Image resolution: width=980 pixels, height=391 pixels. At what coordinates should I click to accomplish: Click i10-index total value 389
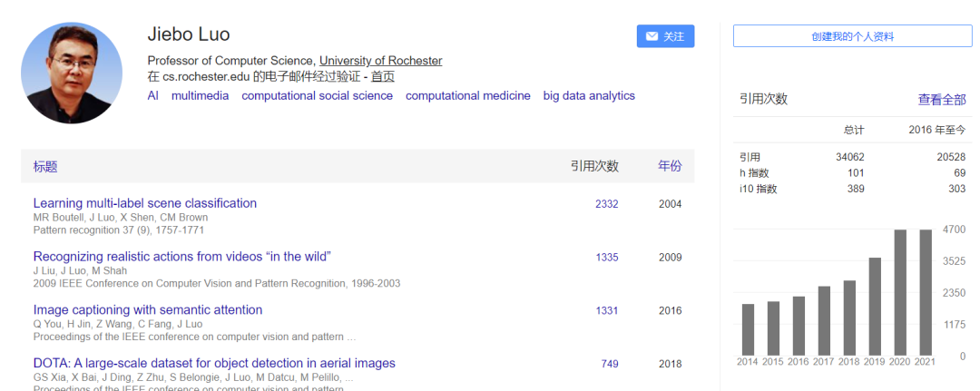pyautogui.click(x=857, y=189)
